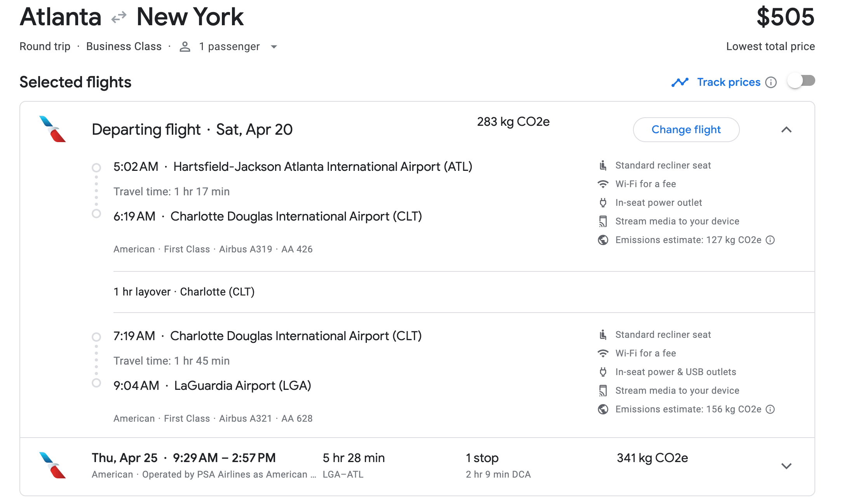Image resolution: width=851 pixels, height=504 pixels.
Task: Click American Airlines logo on Apr 25 flight
Action: tap(52, 465)
